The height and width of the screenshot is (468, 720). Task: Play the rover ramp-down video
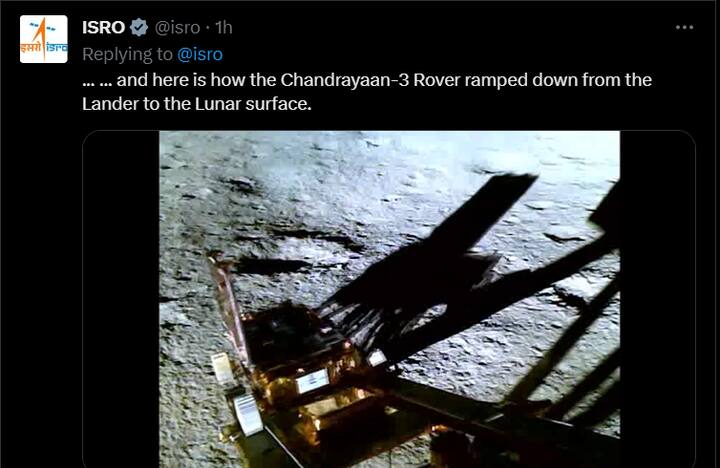[x=389, y=300]
